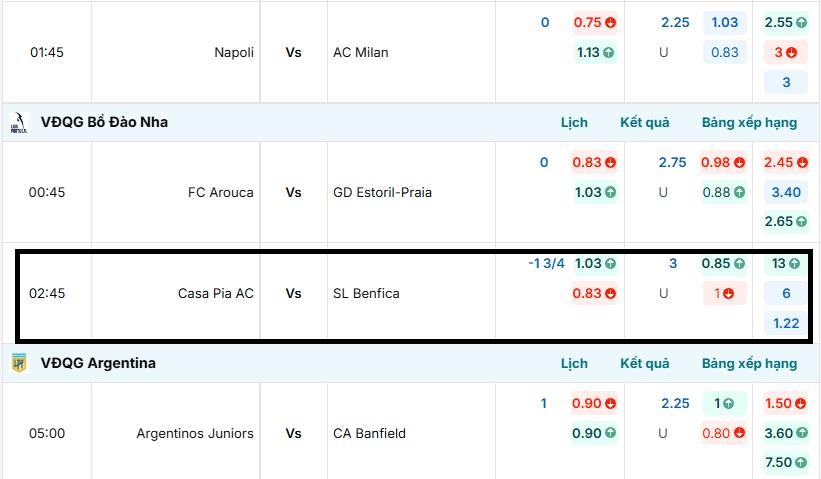Screen dimensions: 821x479
Task: Click VĐQG Argentina league title
Action: 98,363
